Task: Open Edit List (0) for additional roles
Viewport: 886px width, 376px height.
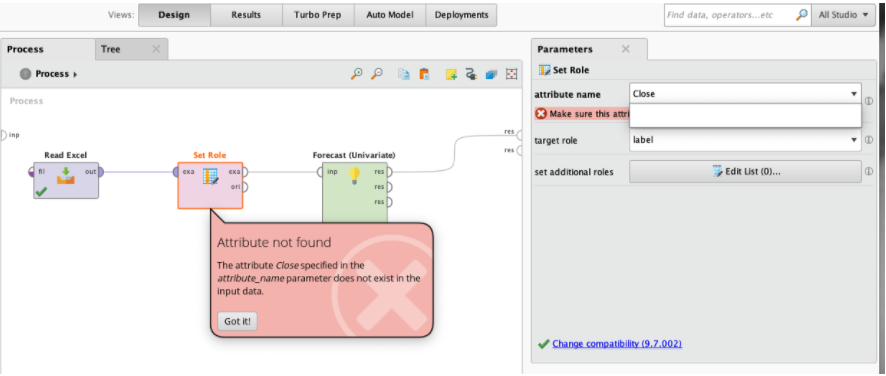Action: (745, 171)
